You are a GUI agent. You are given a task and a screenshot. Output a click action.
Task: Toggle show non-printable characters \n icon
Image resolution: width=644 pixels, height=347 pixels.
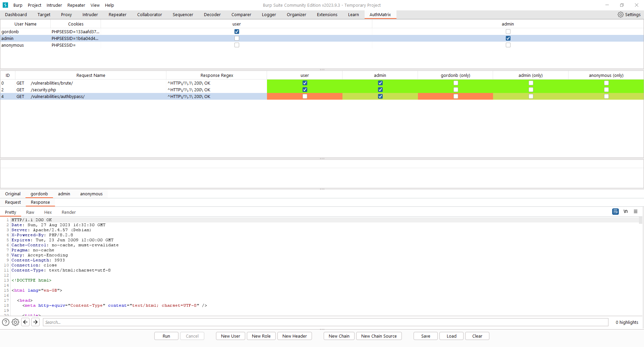pos(626,211)
